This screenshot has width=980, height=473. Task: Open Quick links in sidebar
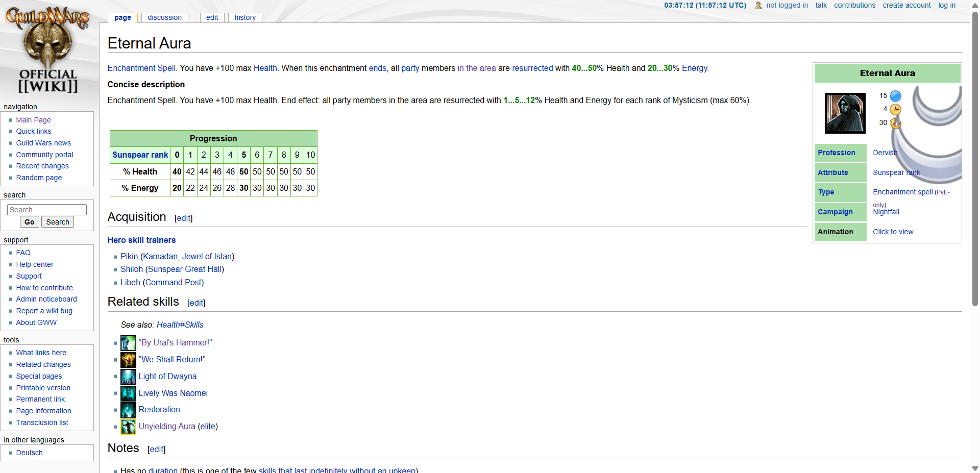[x=33, y=131]
